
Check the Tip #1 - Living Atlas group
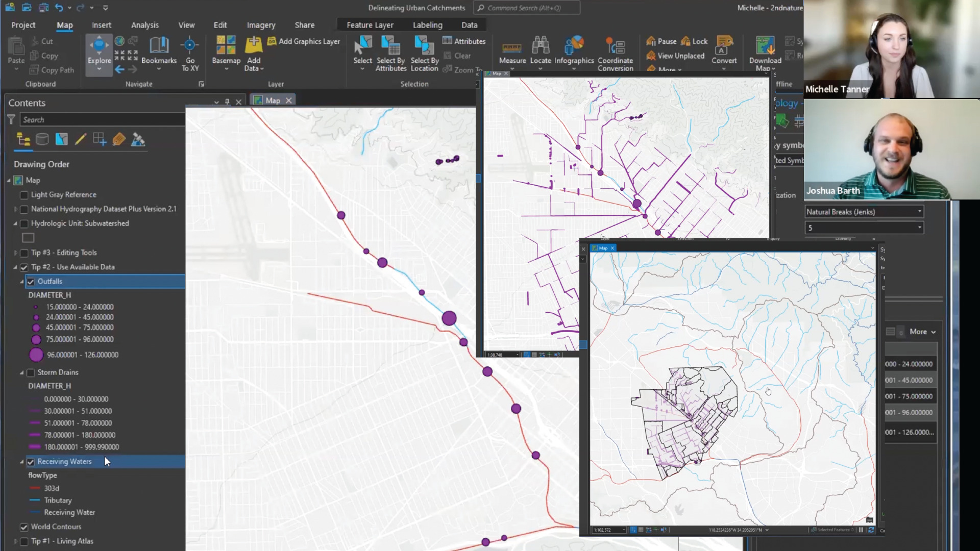(x=24, y=541)
